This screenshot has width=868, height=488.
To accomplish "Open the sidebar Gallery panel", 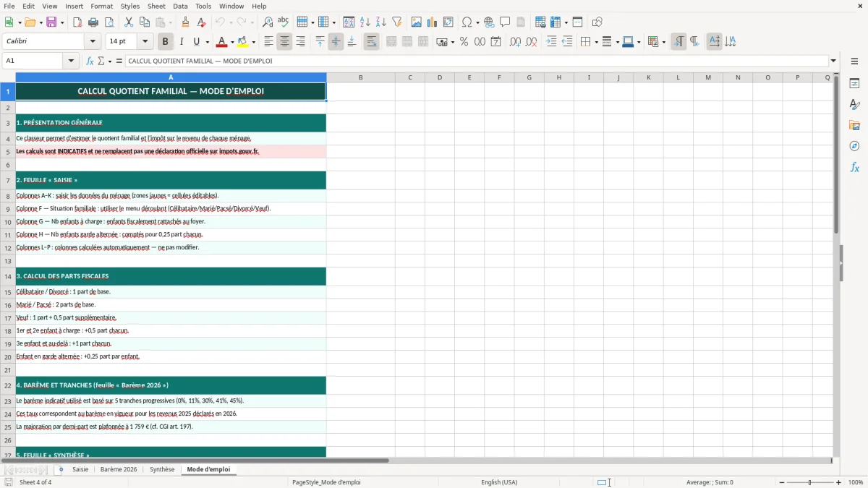I will pyautogui.click(x=854, y=125).
